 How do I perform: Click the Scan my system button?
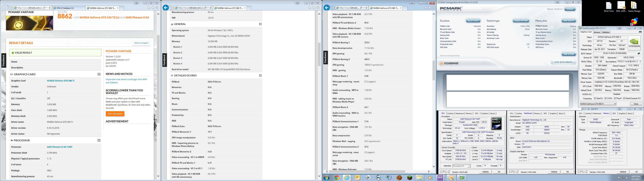(115, 114)
